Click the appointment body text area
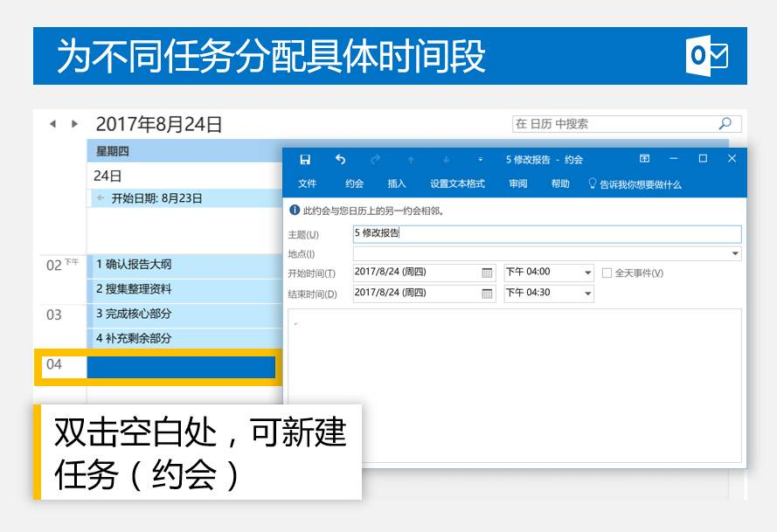Screen dimensions: 777x532 (x=515, y=385)
